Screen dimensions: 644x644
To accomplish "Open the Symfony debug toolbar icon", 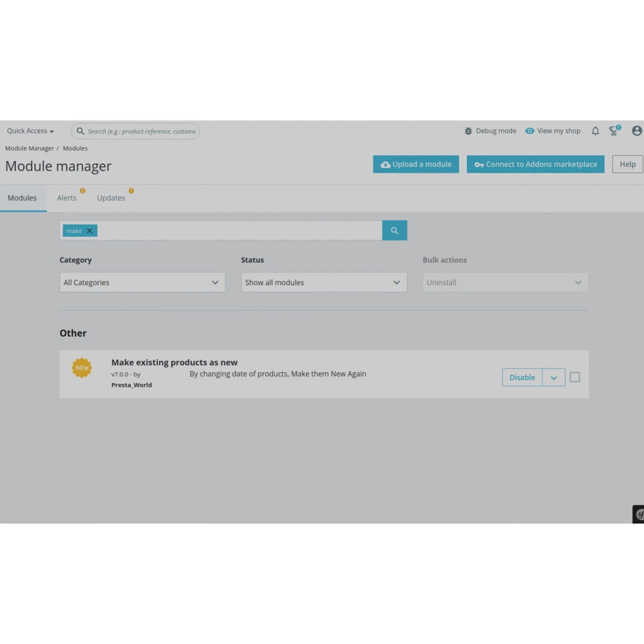I will pyautogui.click(x=639, y=514).
